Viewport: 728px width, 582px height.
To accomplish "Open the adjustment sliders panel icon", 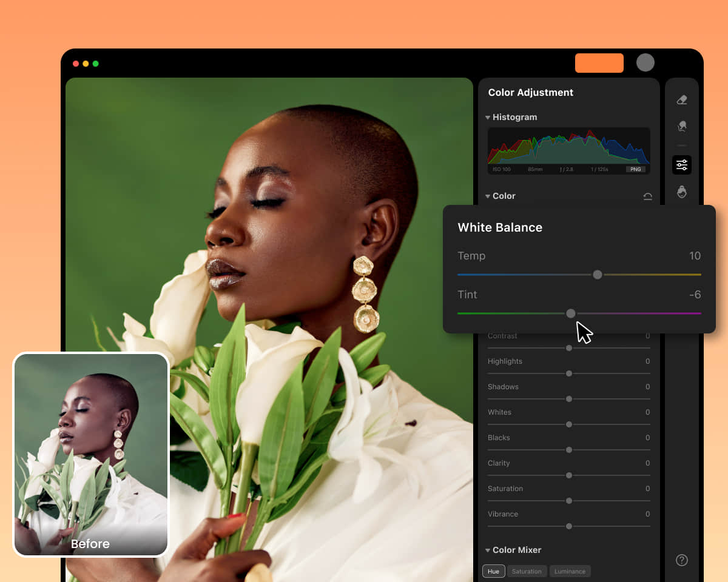I will pyautogui.click(x=682, y=165).
